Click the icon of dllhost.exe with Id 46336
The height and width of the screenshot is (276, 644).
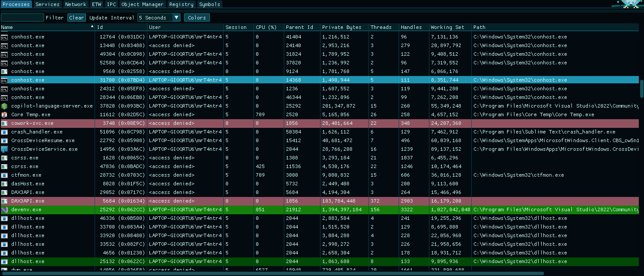pyautogui.click(x=4, y=218)
